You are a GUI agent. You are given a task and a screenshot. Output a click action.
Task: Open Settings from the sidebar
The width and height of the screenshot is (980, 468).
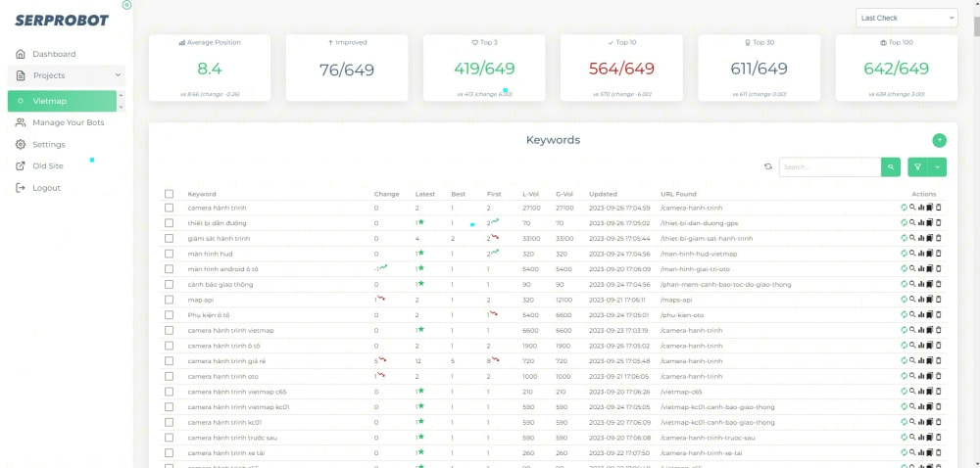[49, 144]
